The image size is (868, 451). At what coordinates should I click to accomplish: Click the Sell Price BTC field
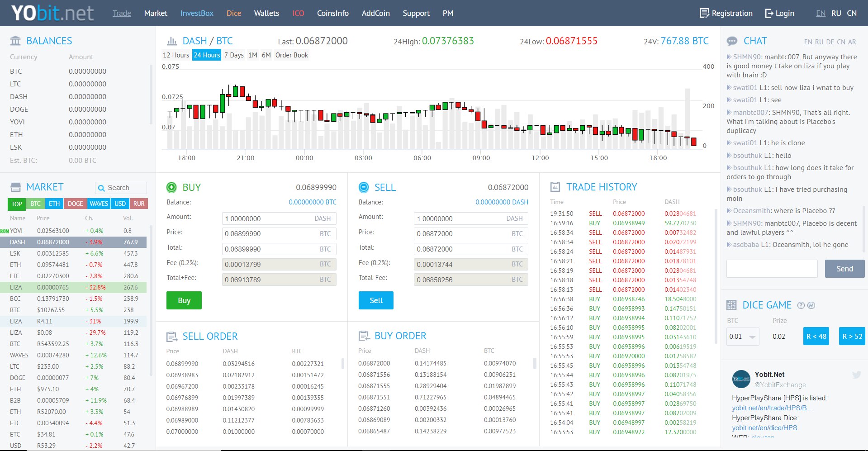(x=471, y=233)
